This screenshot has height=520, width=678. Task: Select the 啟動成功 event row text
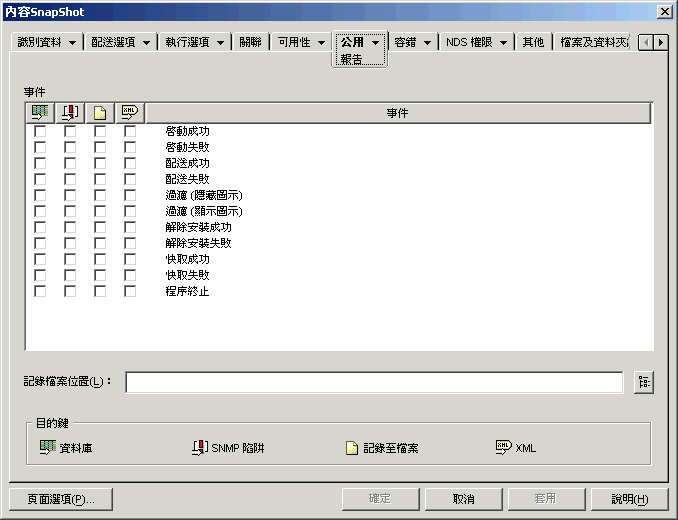click(x=187, y=131)
